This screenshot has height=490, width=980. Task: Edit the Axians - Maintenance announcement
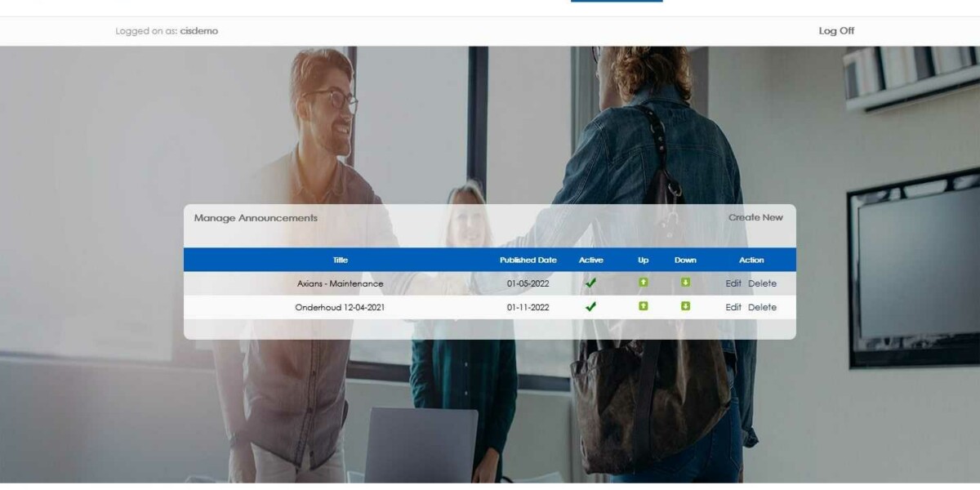733,283
